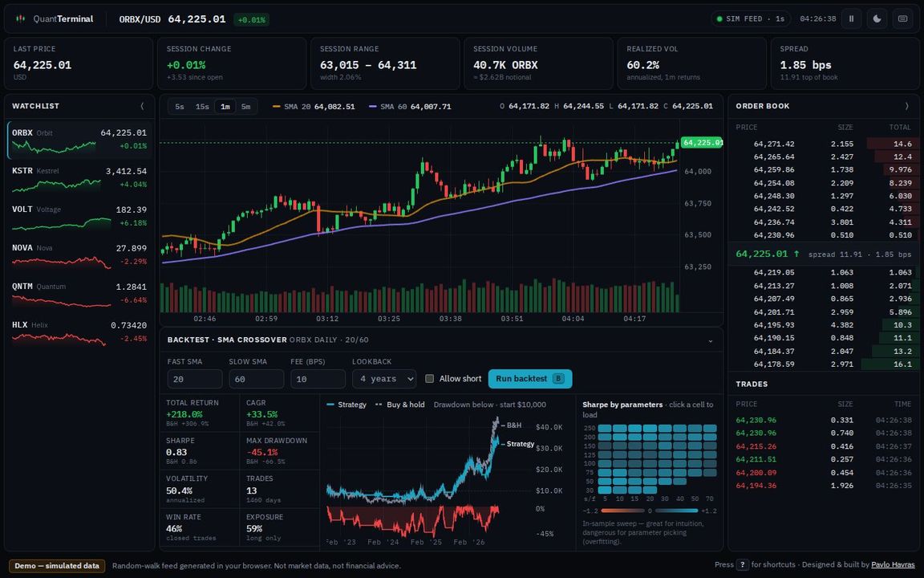Select NOVA in the watchlist
924x578 pixels.
tap(79, 256)
